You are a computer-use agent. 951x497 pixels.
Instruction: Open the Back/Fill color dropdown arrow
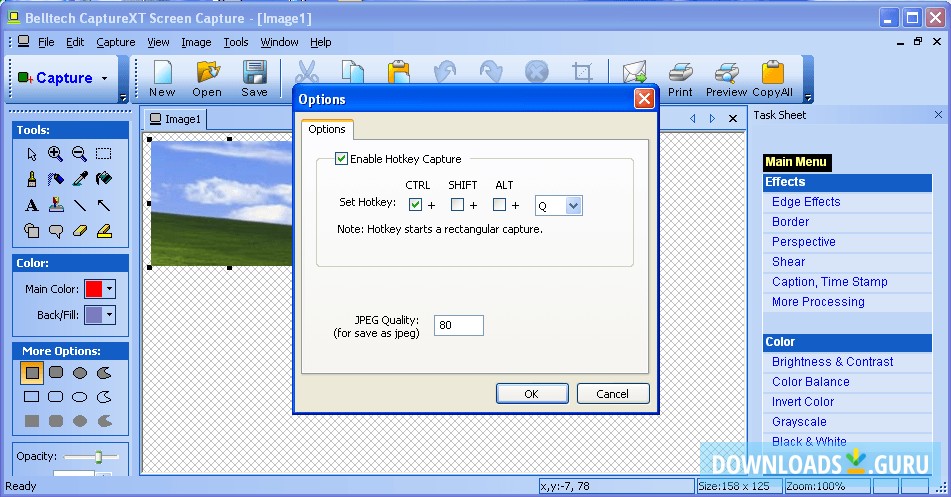(x=109, y=315)
